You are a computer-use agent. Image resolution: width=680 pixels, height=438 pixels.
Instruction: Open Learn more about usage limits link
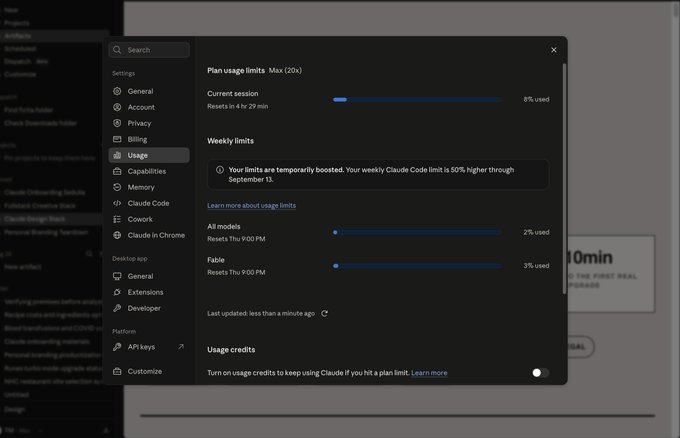point(252,206)
